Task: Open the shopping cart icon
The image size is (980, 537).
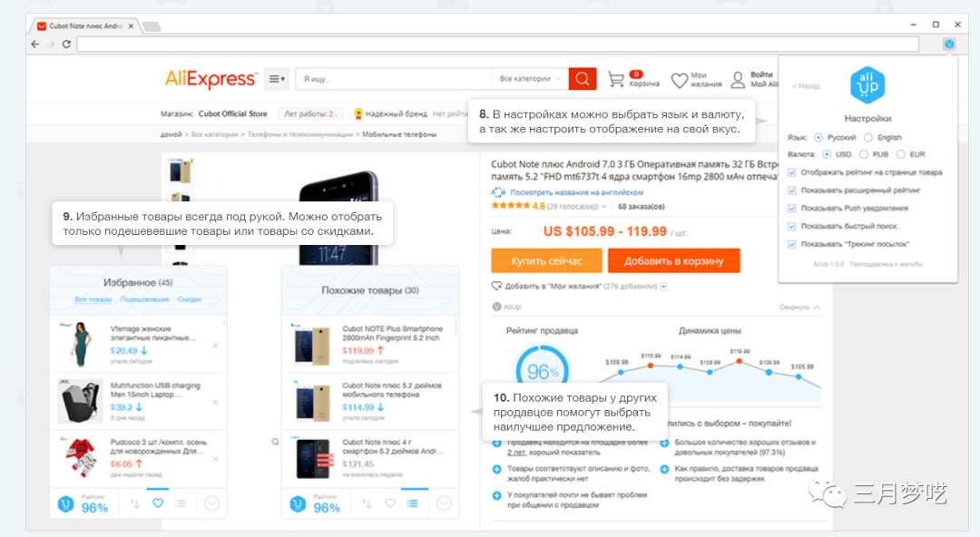Action: (617, 80)
